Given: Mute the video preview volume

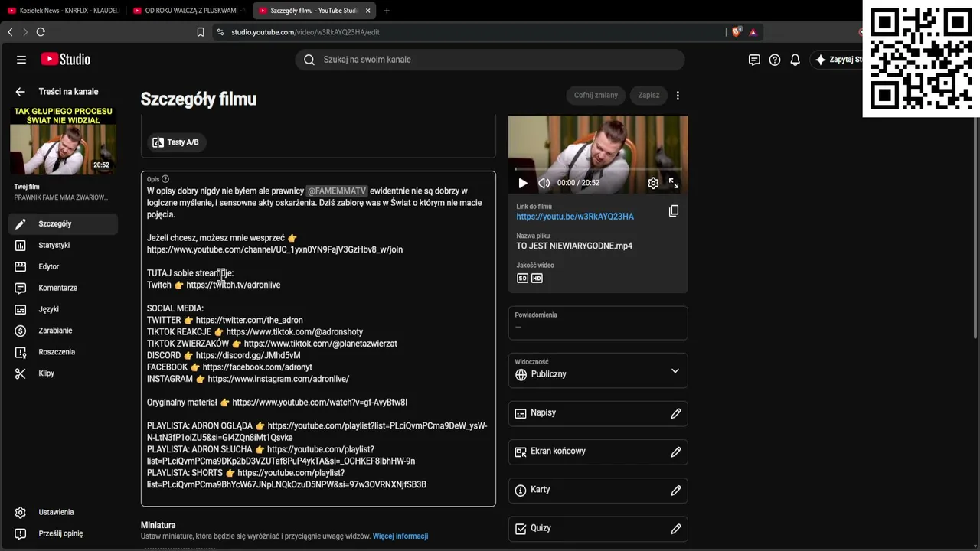Looking at the screenshot, I should point(544,183).
